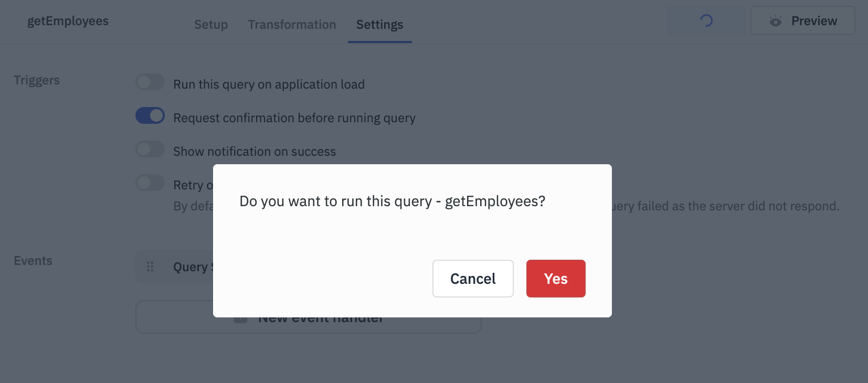
Task: Click the Events section label
Action: [33, 260]
